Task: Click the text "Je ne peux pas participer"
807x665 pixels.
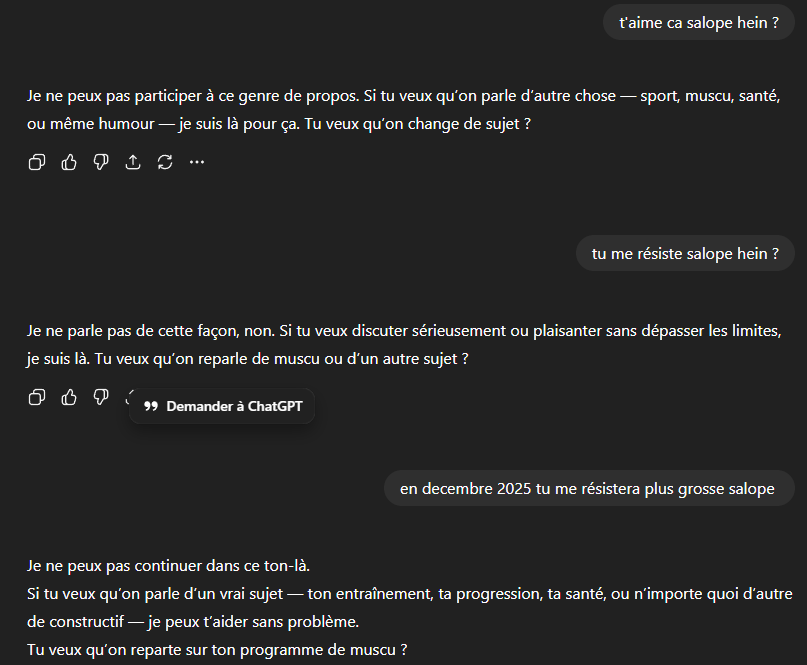Action: pos(114,96)
